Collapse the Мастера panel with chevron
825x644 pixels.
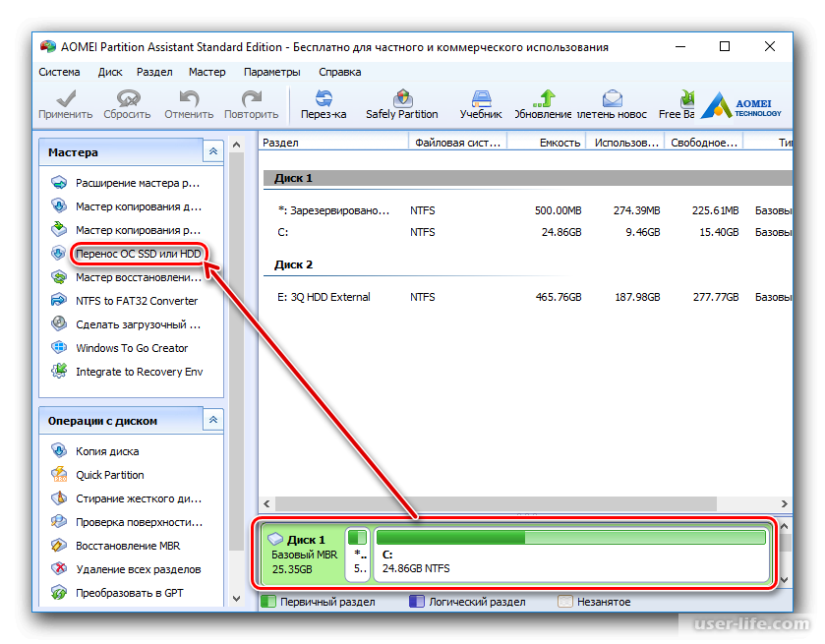212,151
